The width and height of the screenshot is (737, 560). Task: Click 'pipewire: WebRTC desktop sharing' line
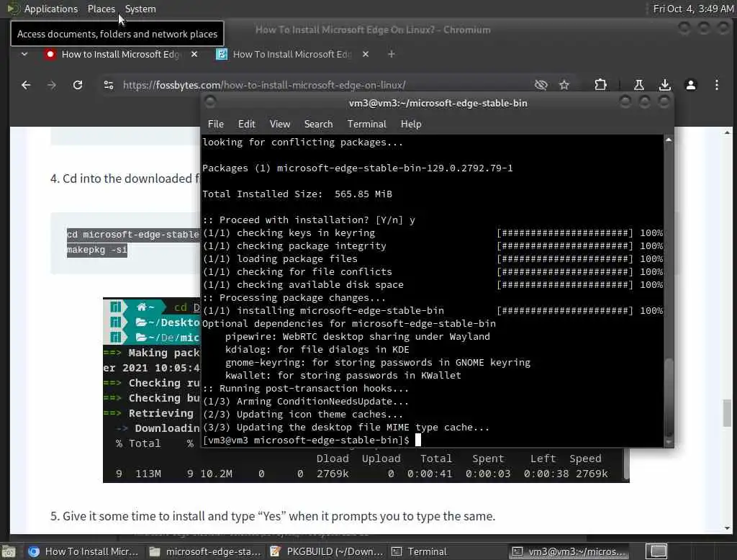coord(358,337)
